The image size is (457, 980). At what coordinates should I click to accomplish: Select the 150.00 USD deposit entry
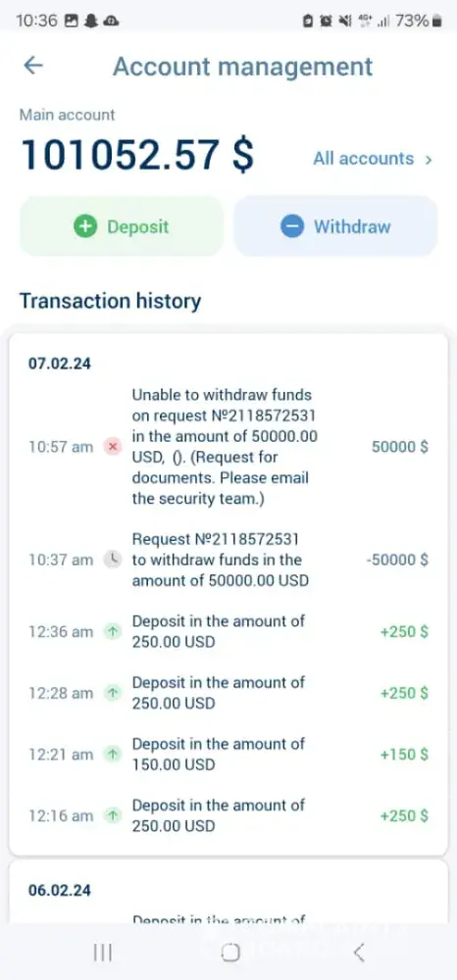click(x=228, y=755)
